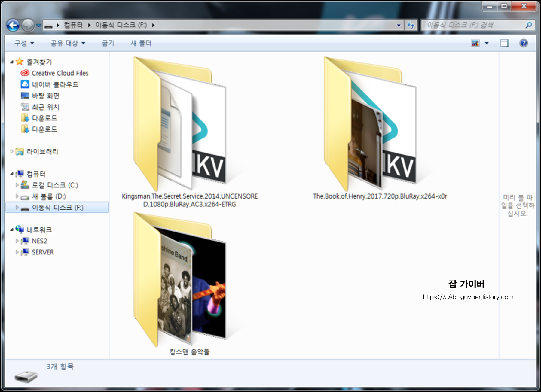Viewport: 541px width, 392px height.
Task: Collapse the 즐겨찾기 tree section
Action: [12, 62]
